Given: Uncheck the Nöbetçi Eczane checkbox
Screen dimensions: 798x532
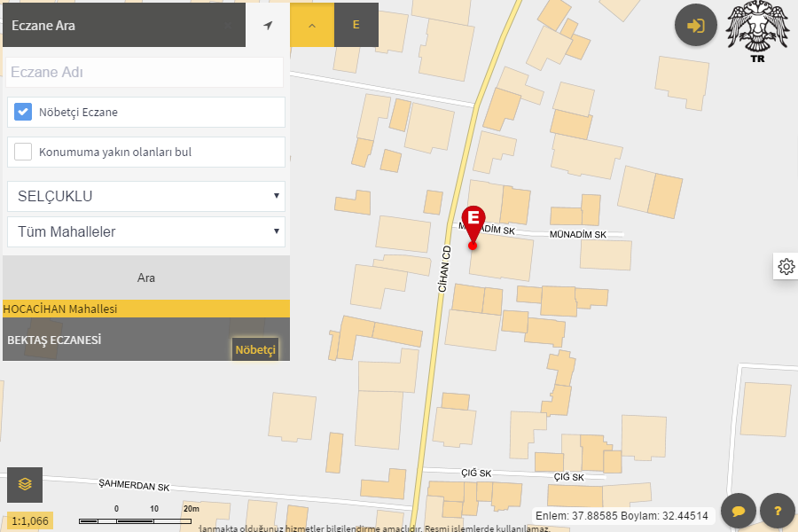Looking at the screenshot, I should point(24,113).
